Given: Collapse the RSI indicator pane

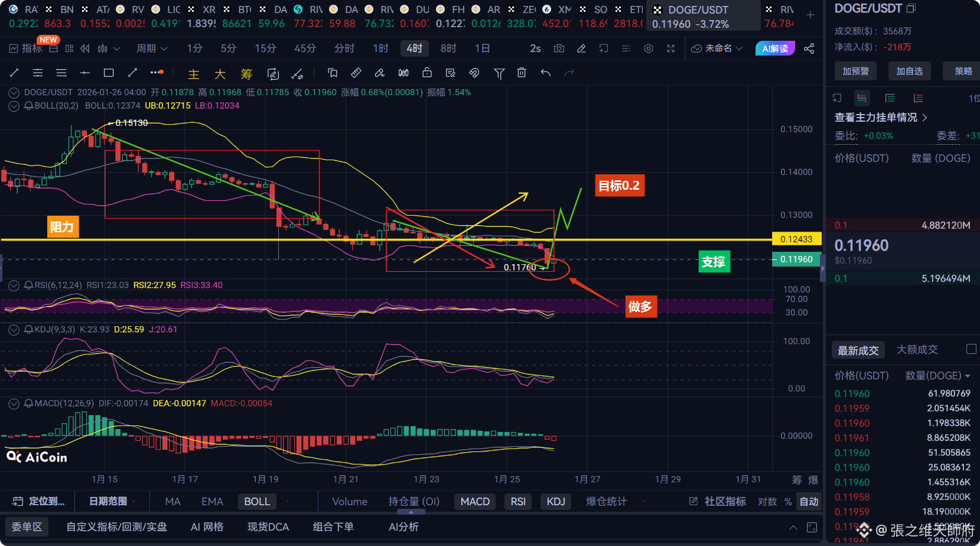Looking at the screenshot, I should pos(14,285).
